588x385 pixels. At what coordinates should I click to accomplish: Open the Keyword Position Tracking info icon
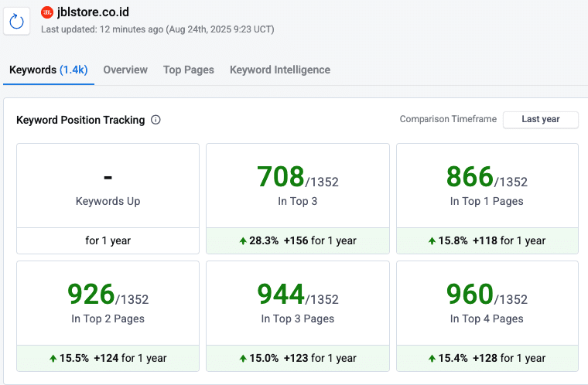(156, 120)
